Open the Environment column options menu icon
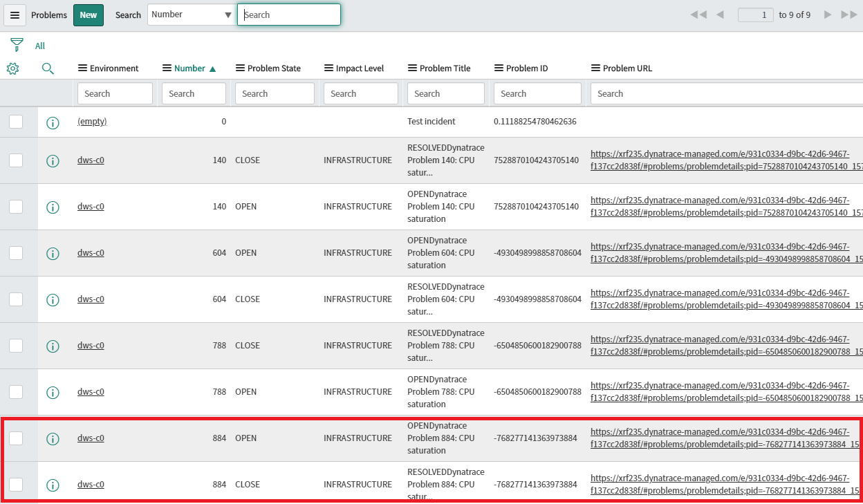Image resolution: width=863 pixels, height=504 pixels. point(82,68)
